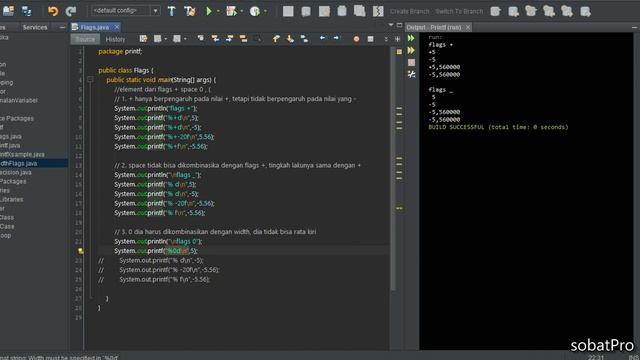Close the Output Printf (run) tab
Screen dimensions: 640x360
(468, 27)
